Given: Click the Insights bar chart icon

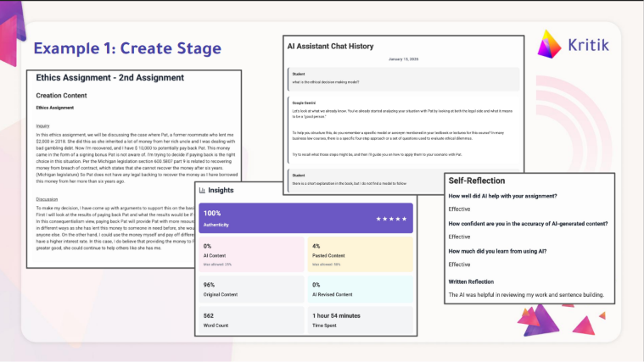Looking at the screenshot, I should click(x=202, y=191).
